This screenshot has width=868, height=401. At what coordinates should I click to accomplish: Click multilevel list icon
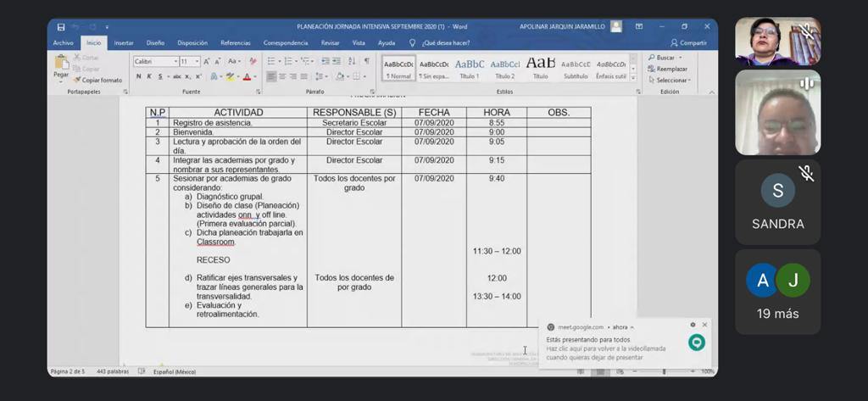point(307,62)
